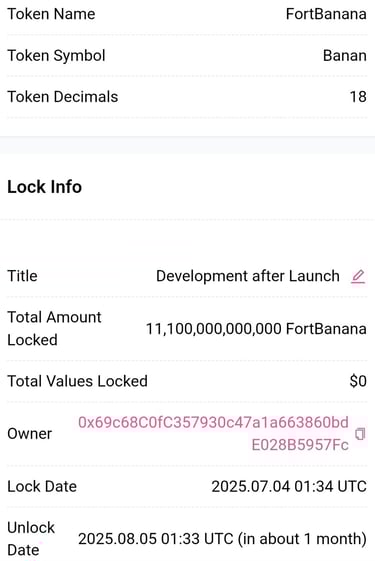This screenshot has width=375, height=561.
Task: Click the Total Values Locked label
Action: [x=78, y=381]
